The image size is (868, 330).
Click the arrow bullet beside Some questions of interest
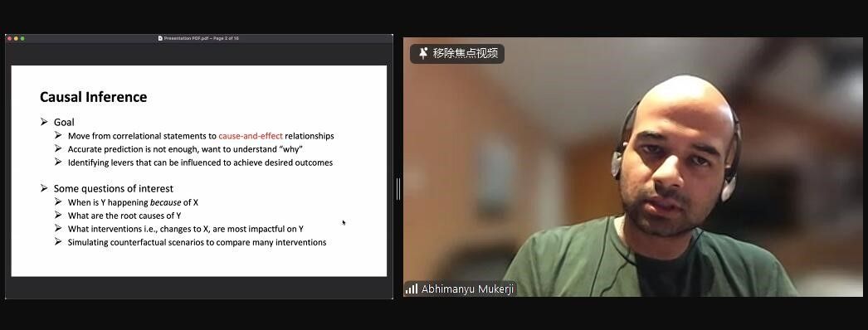coord(44,188)
